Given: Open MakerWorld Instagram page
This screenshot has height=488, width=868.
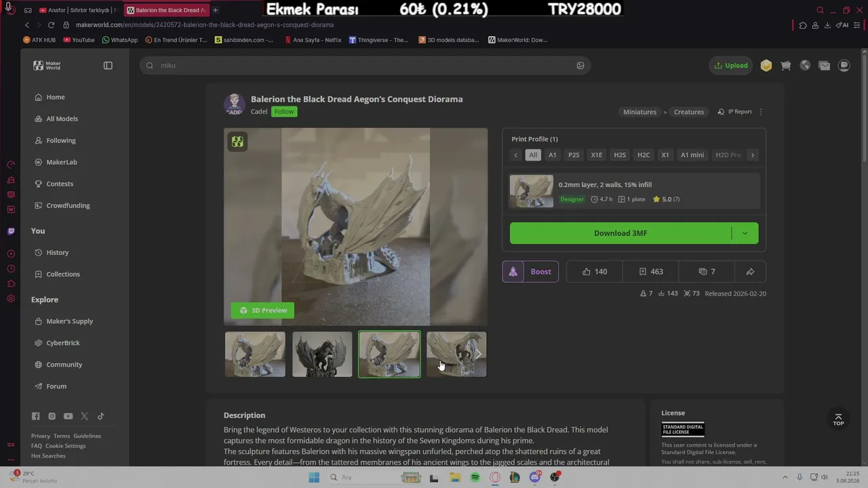Looking at the screenshot, I should point(52,416).
